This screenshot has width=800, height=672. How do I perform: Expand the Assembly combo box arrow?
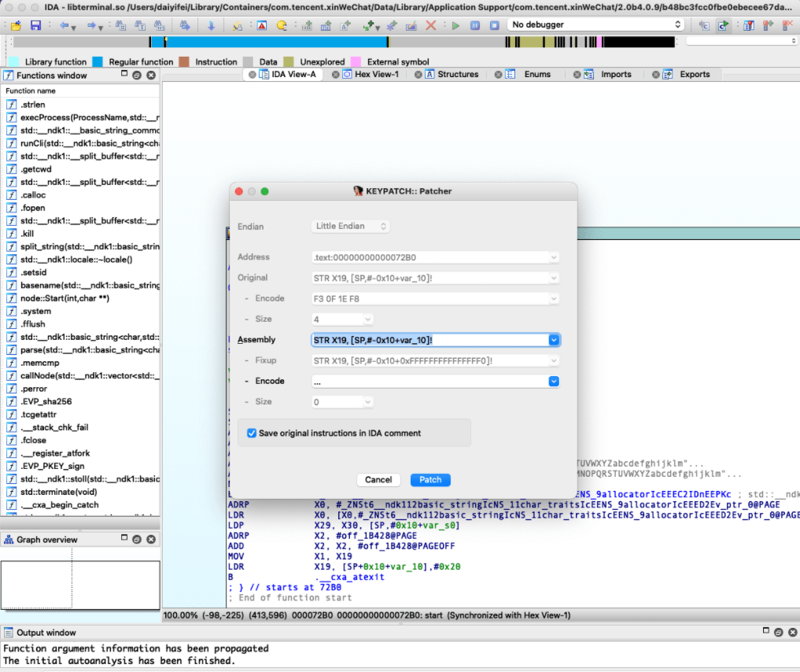pos(554,340)
